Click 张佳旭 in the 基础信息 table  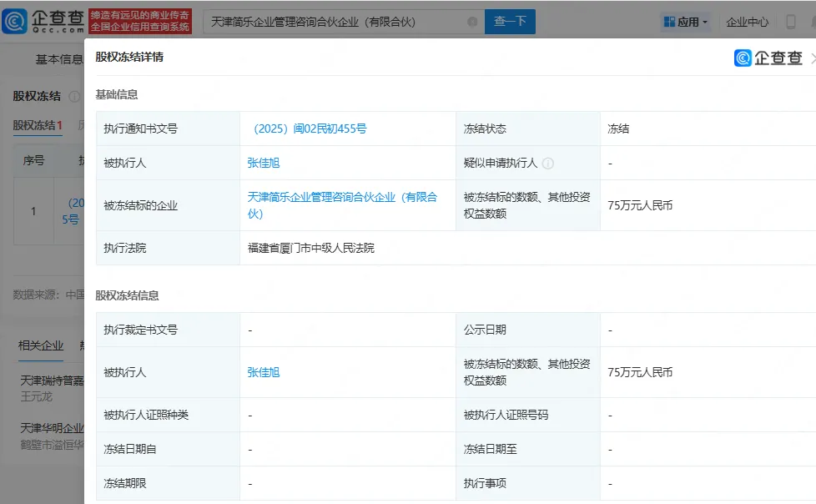coord(264,164)
